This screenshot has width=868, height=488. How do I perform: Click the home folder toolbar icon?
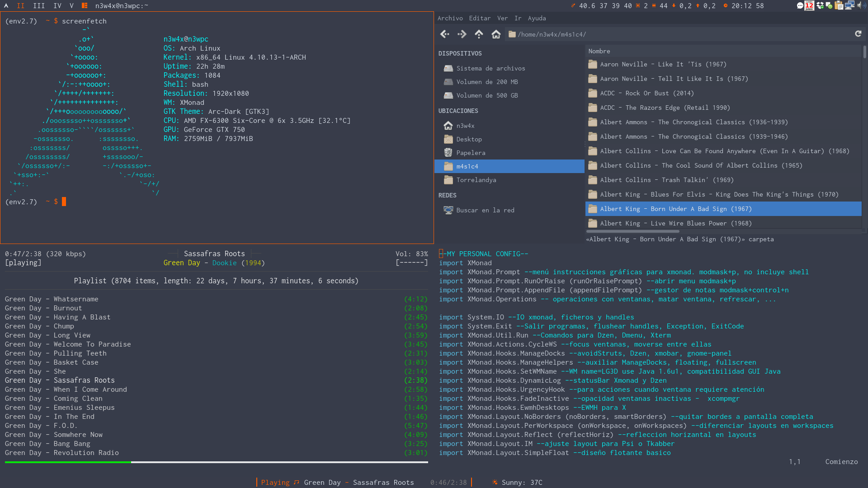click(x=496, y=34)
